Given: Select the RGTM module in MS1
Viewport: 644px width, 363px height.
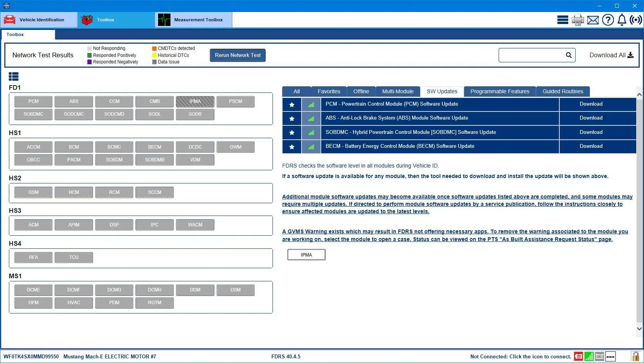Looking at the screenshot, I should click(x=155, y=303).
